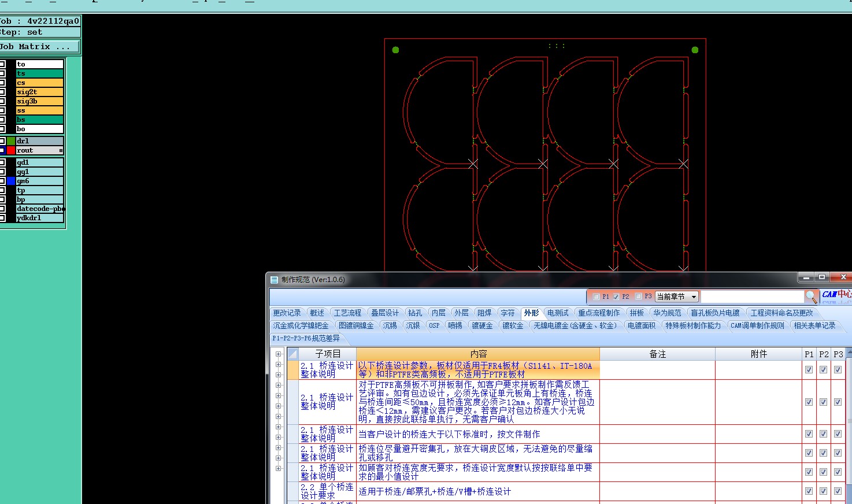Open the 外层 tab

[x=461, y=313]
